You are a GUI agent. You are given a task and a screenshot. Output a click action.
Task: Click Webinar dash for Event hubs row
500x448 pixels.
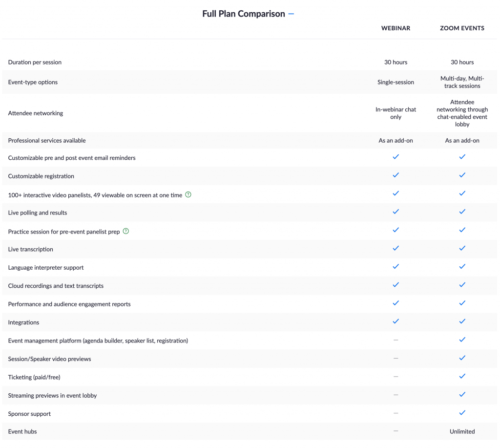coord(396,431)
